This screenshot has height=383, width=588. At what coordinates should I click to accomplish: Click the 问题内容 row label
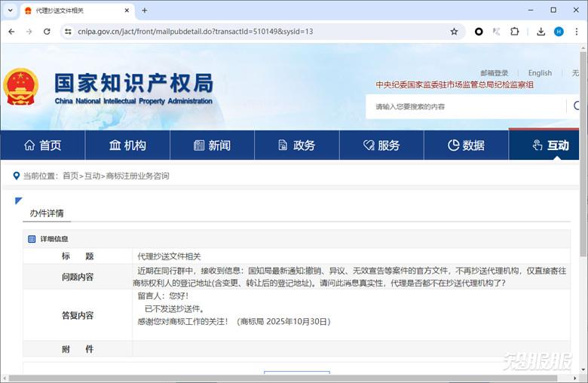(x=78, y=277)
